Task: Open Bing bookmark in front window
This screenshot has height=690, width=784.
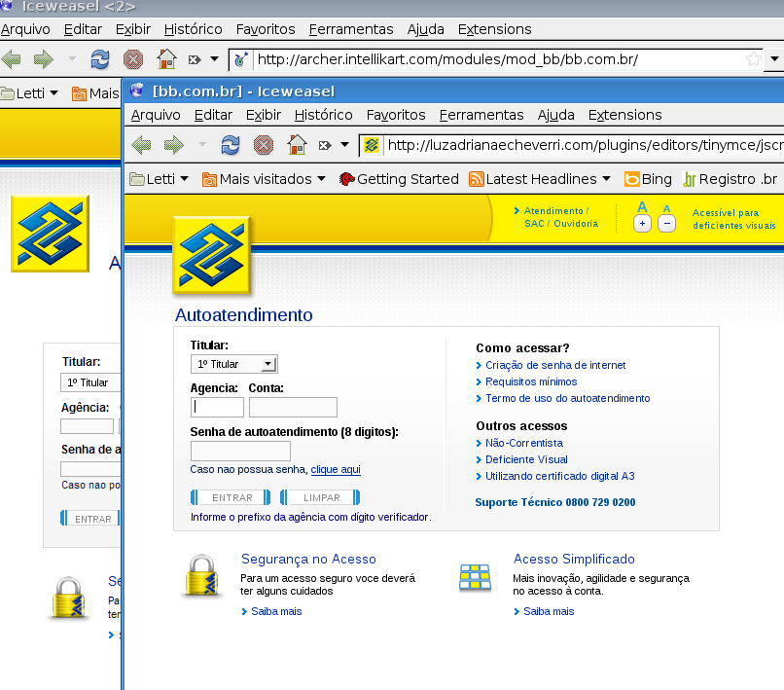Action: [648, 179]
